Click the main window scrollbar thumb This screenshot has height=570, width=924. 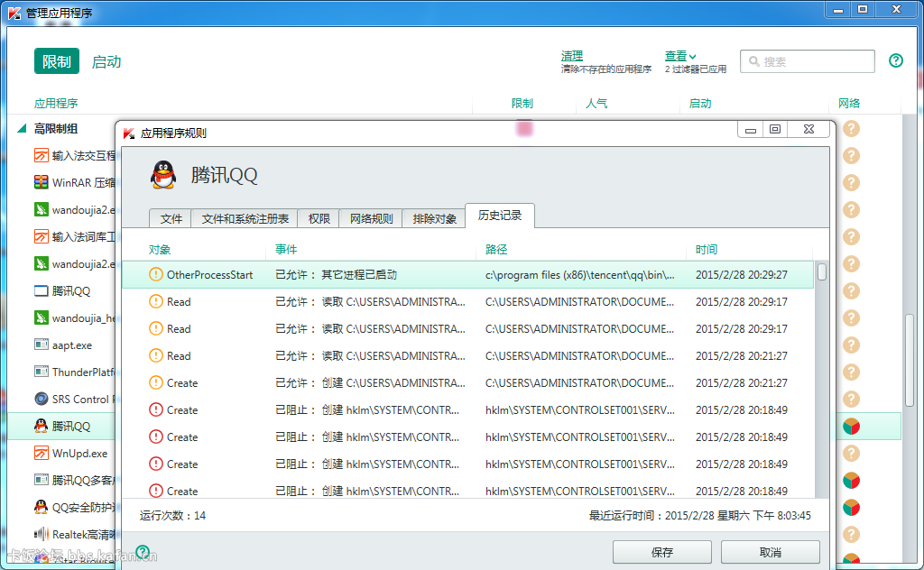click(910, 361)
